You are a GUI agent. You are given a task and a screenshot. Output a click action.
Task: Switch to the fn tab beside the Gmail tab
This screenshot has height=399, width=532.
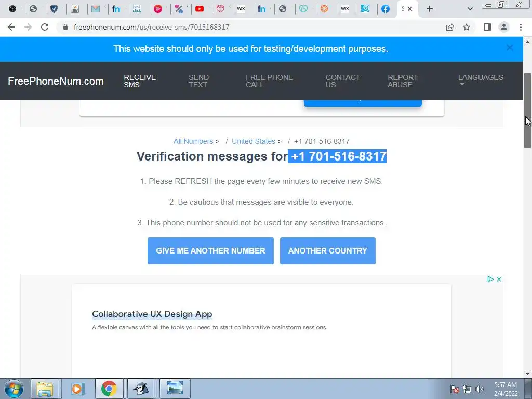[116, 9]
